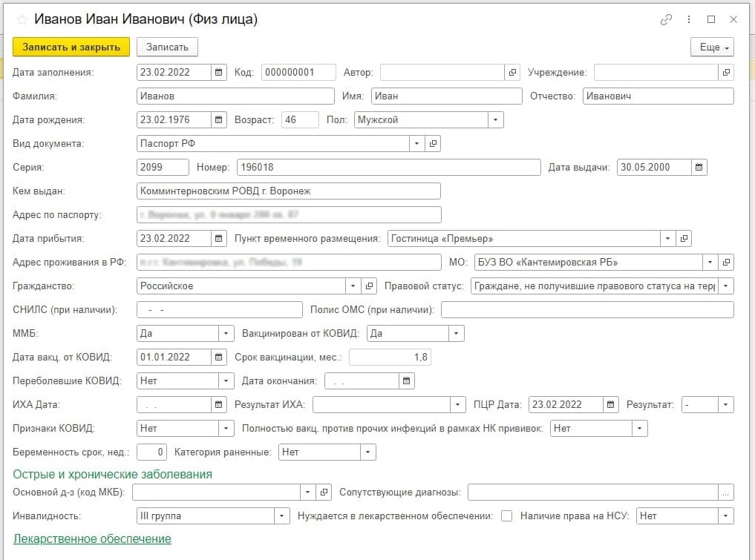Click Срок вакцинации, мес. field

390,357
